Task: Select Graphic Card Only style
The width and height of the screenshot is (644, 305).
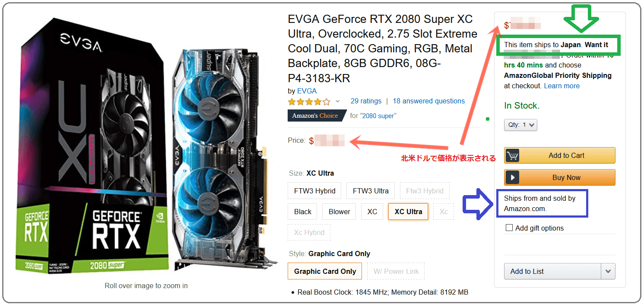Action: pyautogui.click(x=325, y=271)
